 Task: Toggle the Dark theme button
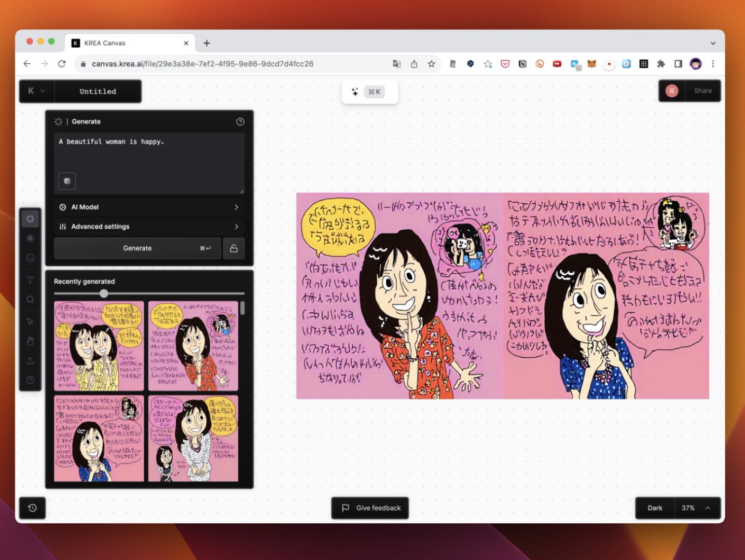[655, 508]
